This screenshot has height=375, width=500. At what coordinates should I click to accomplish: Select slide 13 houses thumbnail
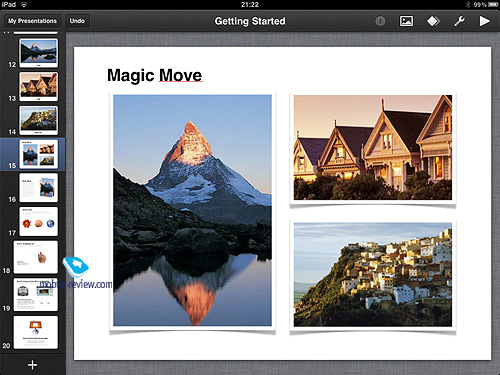pyautogui.click(x=38, y=87)
